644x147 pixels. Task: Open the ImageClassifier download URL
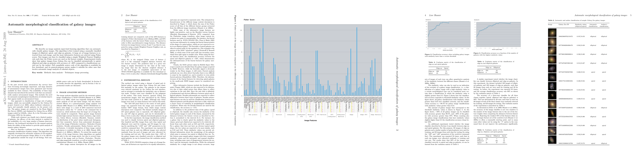tap(144, 74)
